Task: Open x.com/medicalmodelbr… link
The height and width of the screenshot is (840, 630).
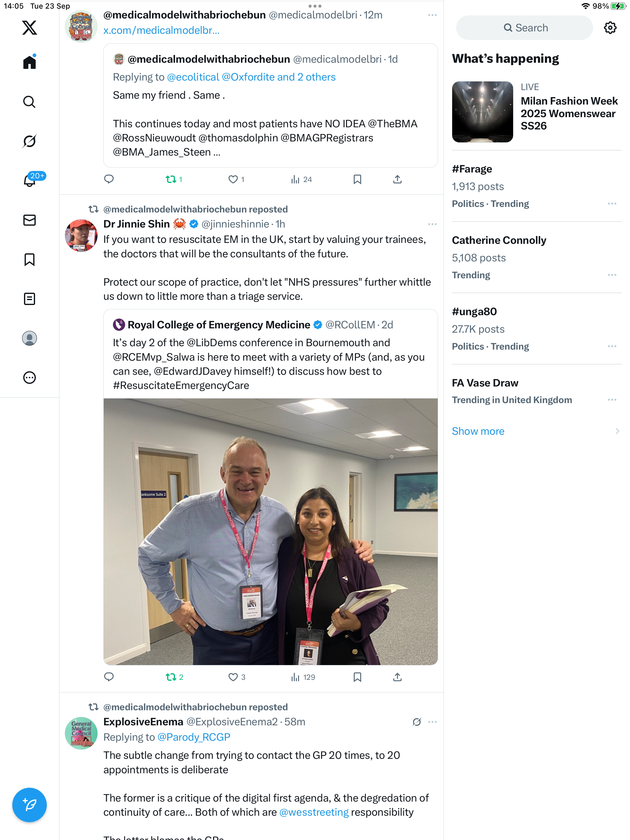Action: click(161, 30)
